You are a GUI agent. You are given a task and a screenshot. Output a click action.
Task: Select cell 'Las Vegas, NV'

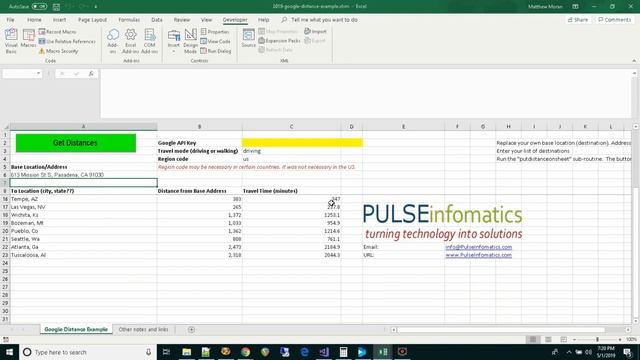coord(83,207)
